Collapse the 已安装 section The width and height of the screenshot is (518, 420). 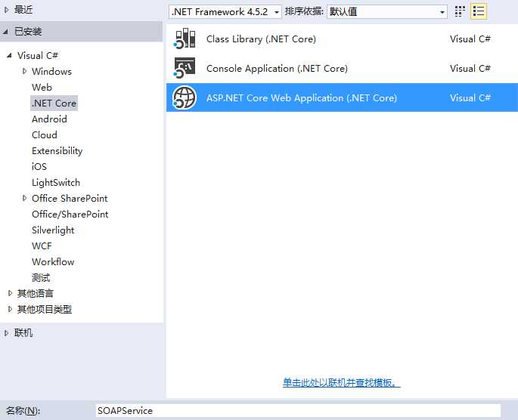[x=6, y=31]
